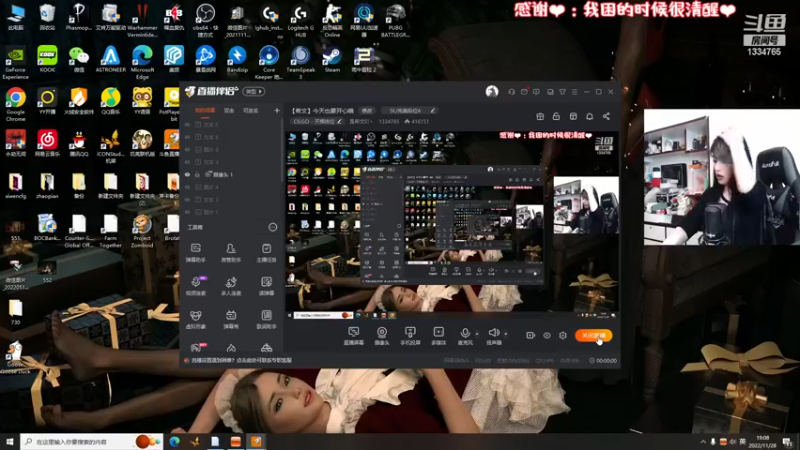Hide the 摄像头 1 source
The height and width of the screenshot is (450, 800).
tap(187, 174)
